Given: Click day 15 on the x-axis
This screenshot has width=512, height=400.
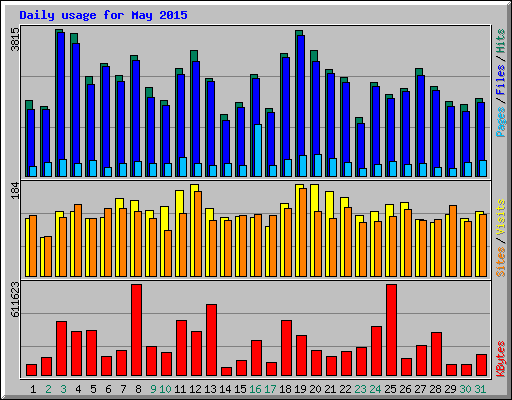Looking at the screenshot, I should (240, 389).
